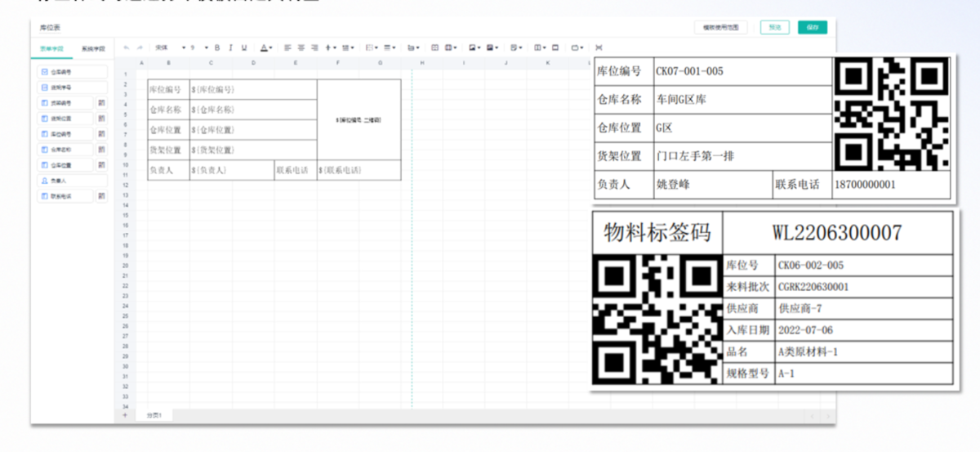980x452 pixels.
Task: Switch to the 表单字段 tab
Action: pos(51,49)
